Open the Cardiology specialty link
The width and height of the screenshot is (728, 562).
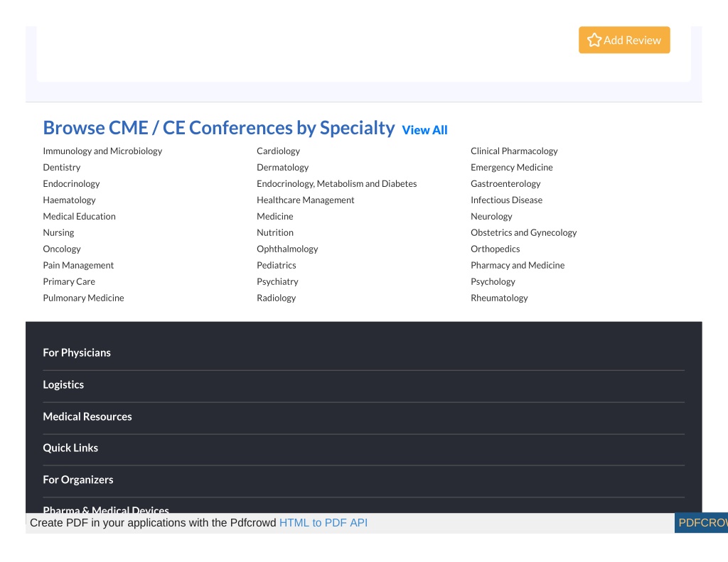pyautogui.click(x=278, y=151)
